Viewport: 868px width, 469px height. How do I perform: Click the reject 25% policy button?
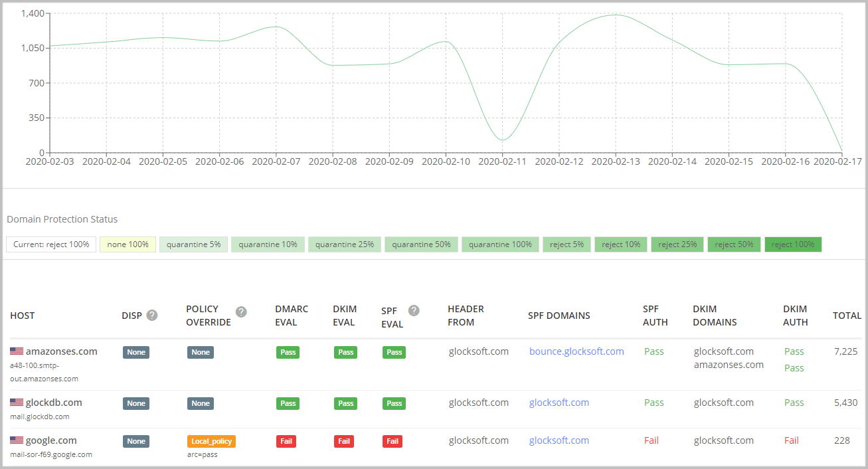677,244
